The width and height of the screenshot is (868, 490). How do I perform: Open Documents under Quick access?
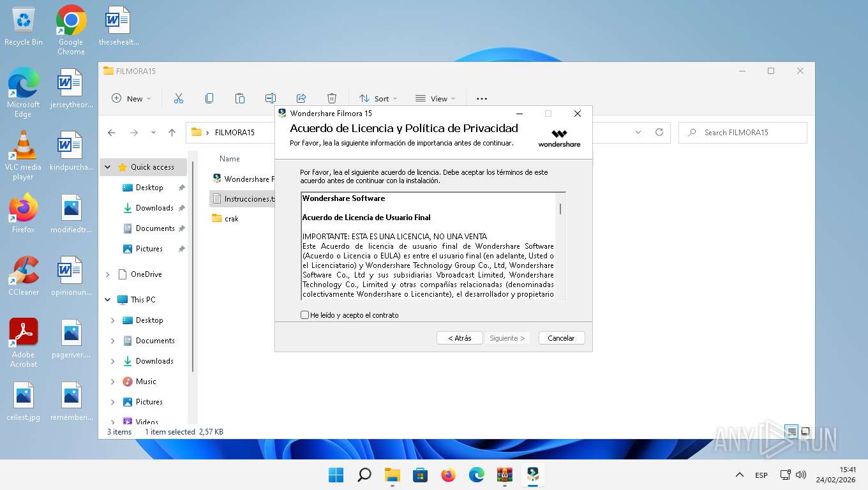tap(155, 228)
